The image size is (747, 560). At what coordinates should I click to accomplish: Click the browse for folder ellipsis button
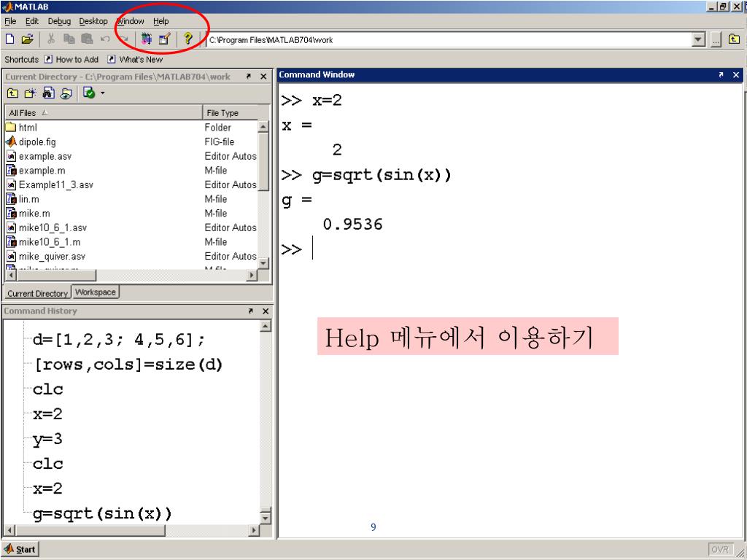tap(716, 40)
